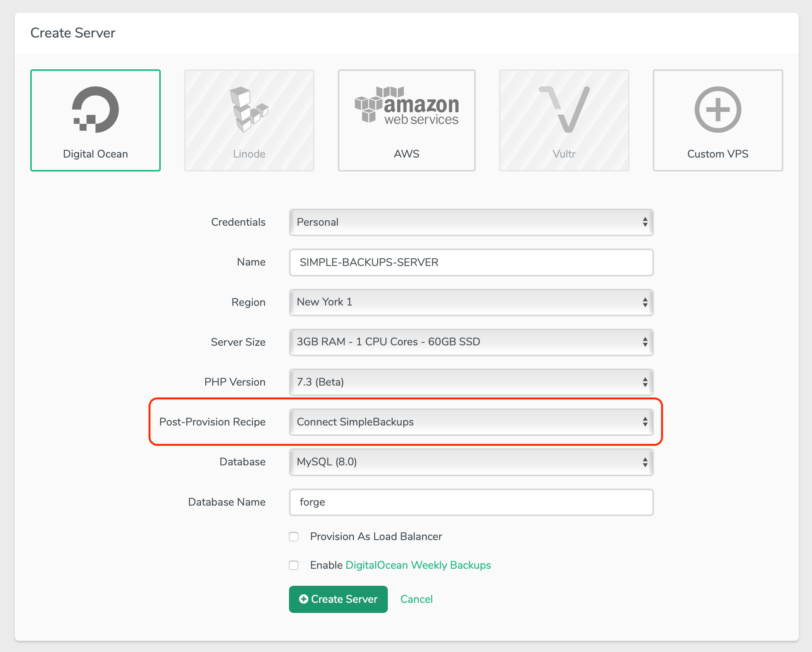Click the plus icon inside Create Server button
Image resolution: width=812 pixels, height=652 pixels.
pos(304,599)
